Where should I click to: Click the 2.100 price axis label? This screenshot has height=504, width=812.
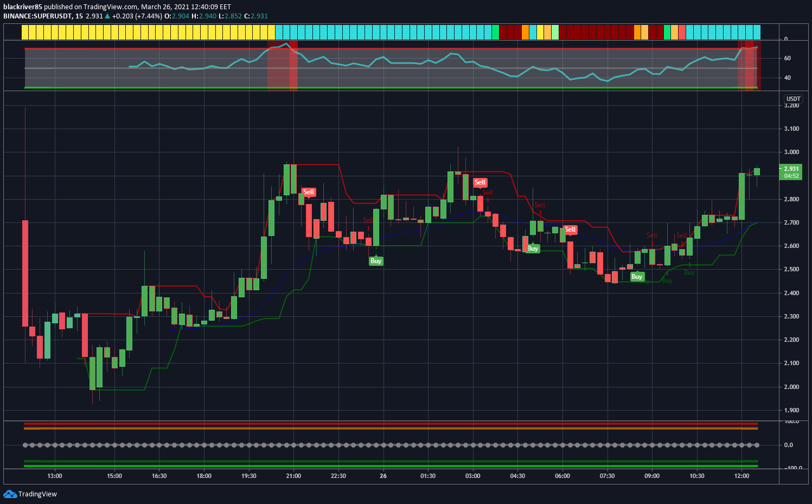791,363
